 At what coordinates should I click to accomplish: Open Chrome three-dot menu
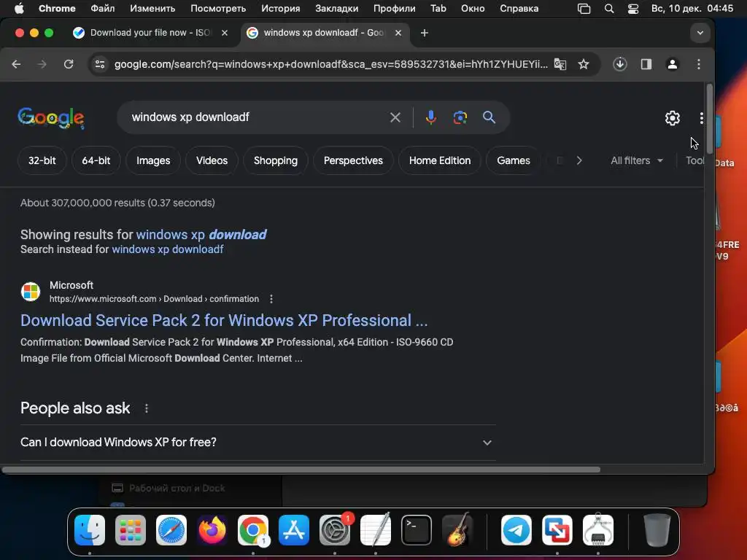[698, 64]
